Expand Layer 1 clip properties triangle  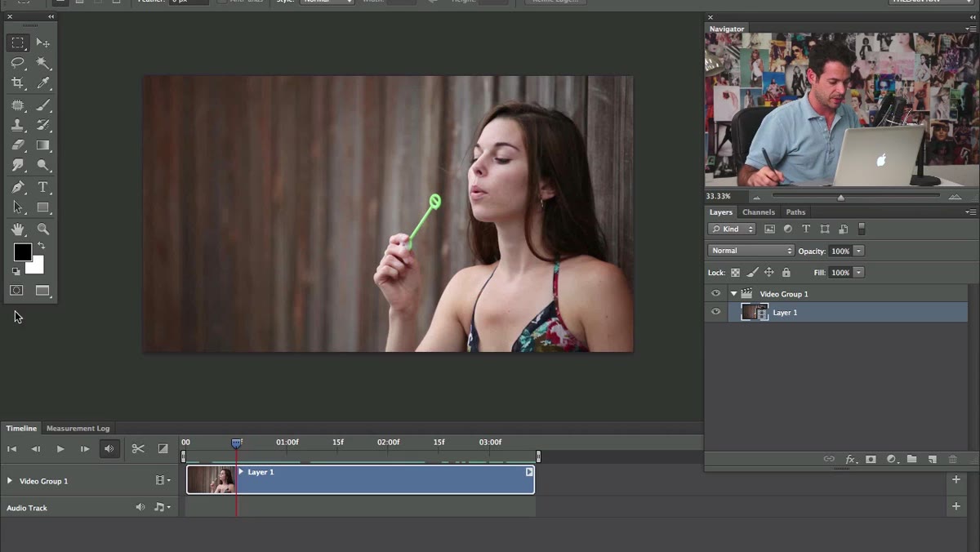241,472
